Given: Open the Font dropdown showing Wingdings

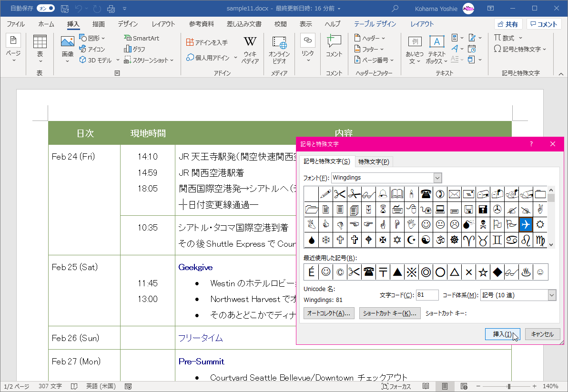Looking at the screenshot, I should coord(437,178).
